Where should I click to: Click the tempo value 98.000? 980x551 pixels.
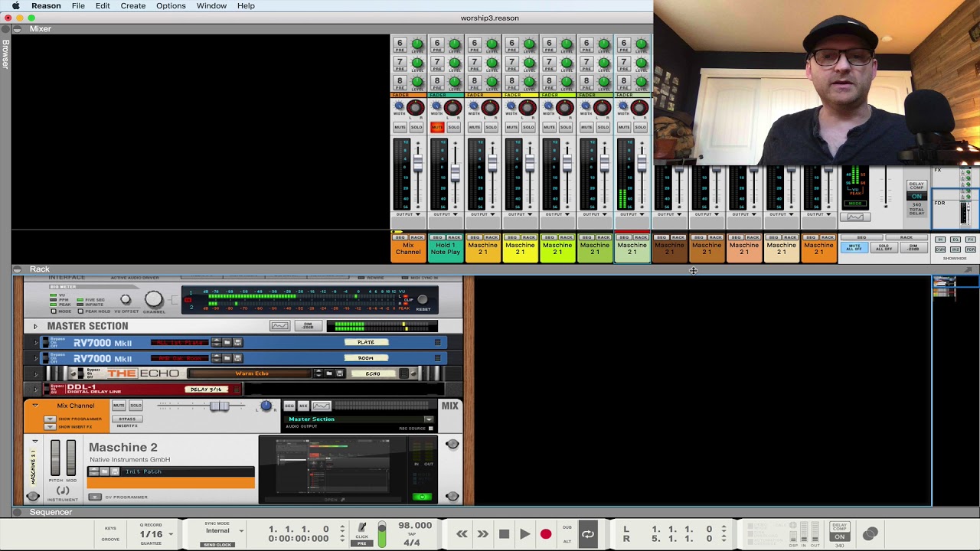pyautogui.click(x=415, y=526)
